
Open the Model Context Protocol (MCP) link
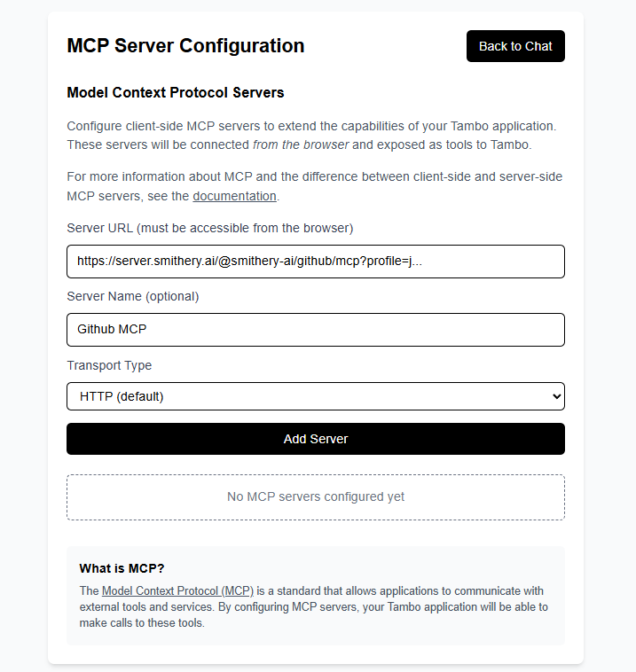coord(177,590)
